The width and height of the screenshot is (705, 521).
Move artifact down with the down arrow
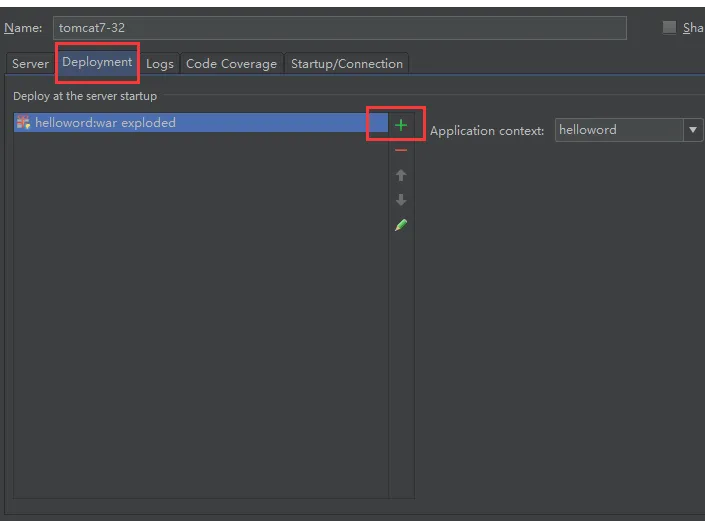tap(401, 200)
